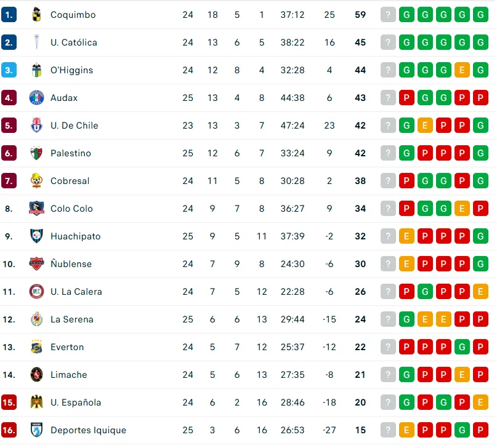Click the Colo Colo crest icon
The image size is (497, 448).
coord(37,209)
